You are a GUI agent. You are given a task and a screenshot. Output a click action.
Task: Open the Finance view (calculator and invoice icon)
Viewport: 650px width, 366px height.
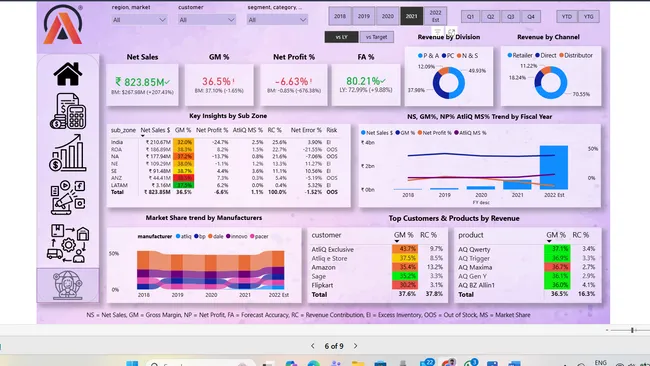pos(68,111)
